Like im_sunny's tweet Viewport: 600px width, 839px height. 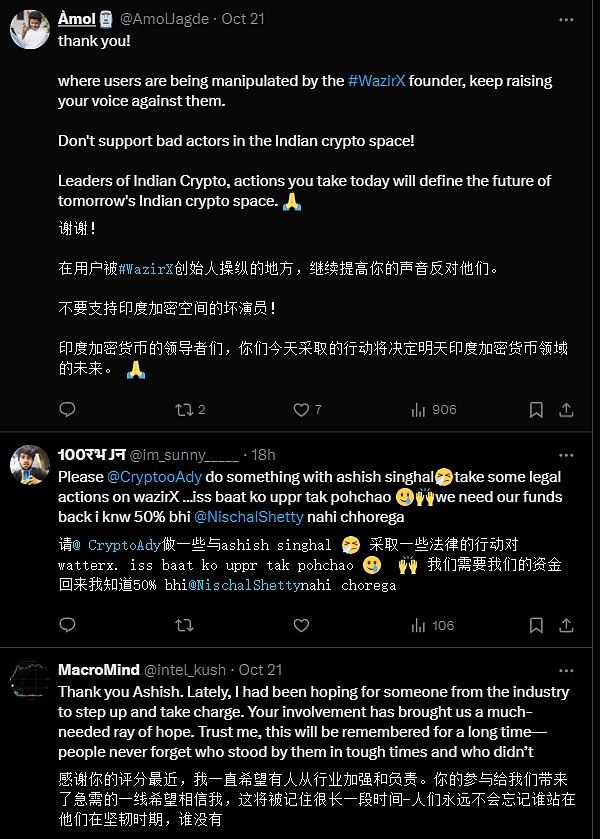tap(301, 625)
